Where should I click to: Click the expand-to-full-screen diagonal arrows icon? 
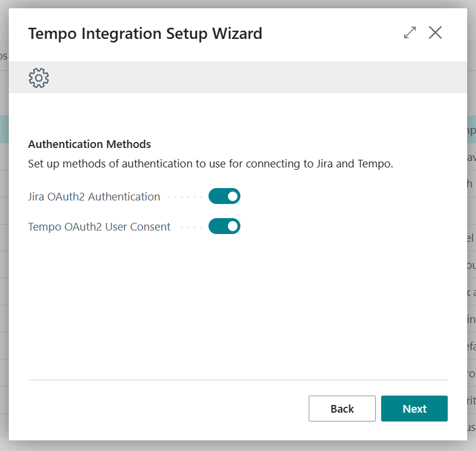coord(410,33)
